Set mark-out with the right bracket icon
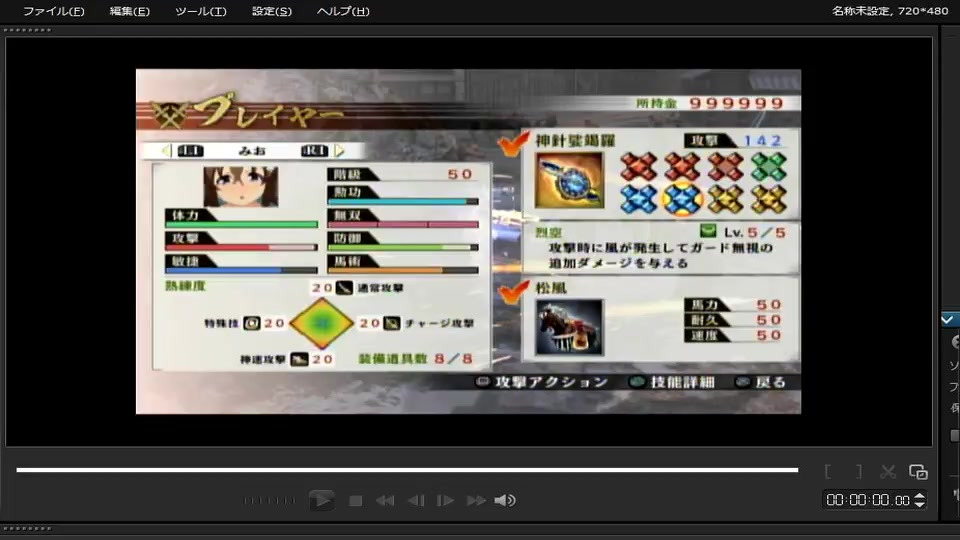Viewport: 960px width, 540px height. click(859, 471)
